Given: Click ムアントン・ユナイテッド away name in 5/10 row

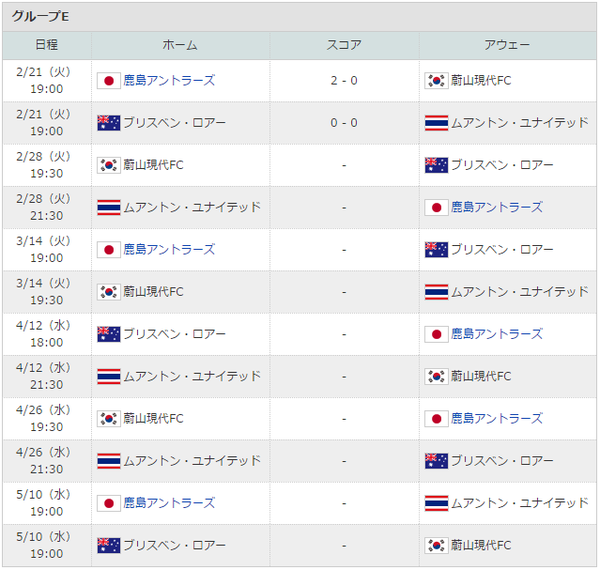Looking at the screenshot, I should pos(520,503).
